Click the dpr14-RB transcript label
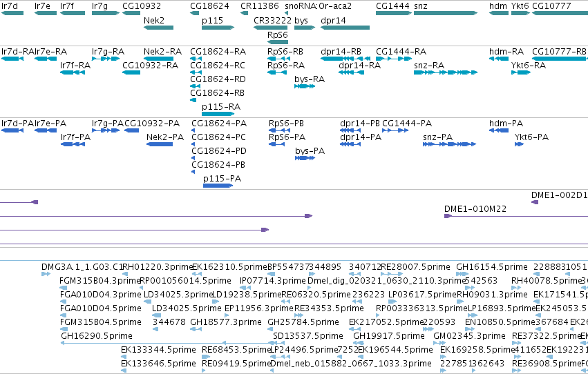 (x=341, y=51)
